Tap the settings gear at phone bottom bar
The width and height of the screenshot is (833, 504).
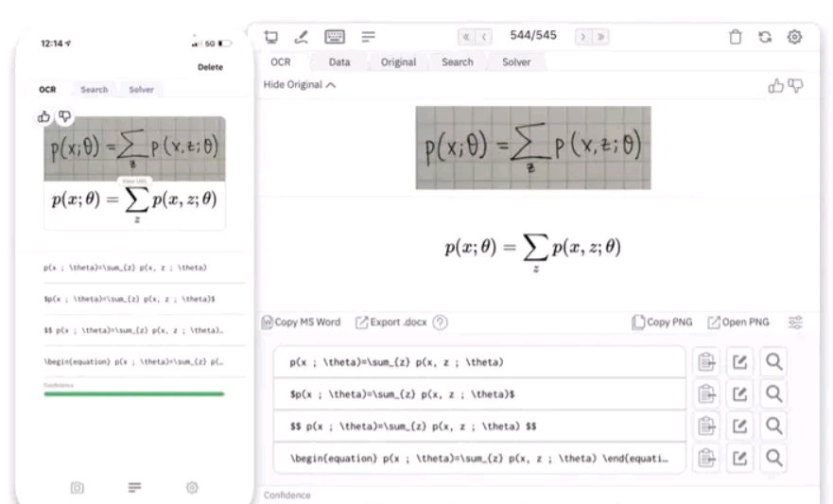coord(192,488)
